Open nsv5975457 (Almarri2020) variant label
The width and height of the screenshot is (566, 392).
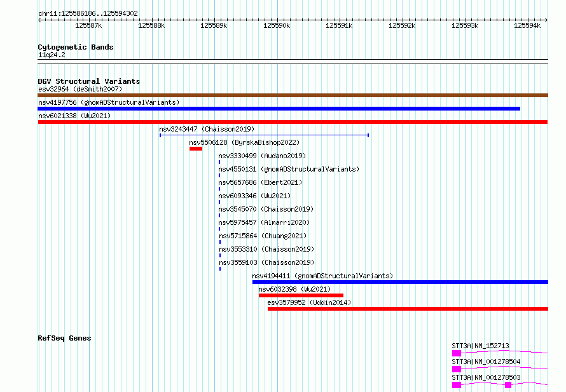coord(264,222)
